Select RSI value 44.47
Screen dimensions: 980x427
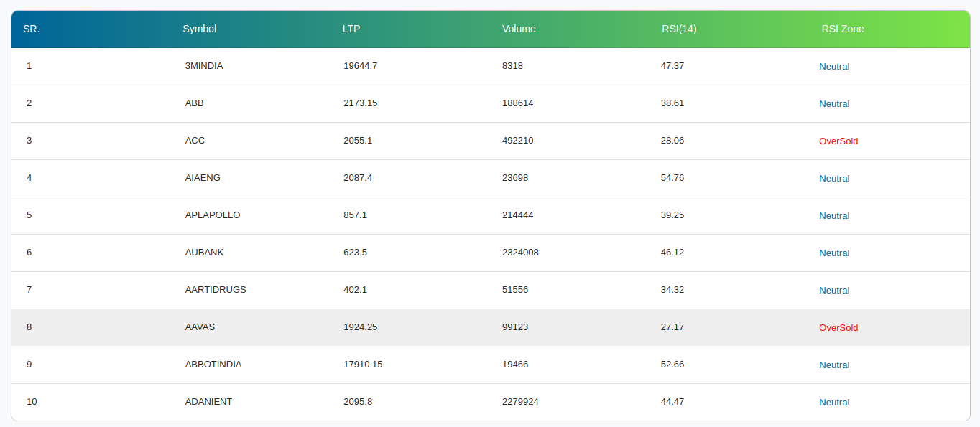pos(672,402)
